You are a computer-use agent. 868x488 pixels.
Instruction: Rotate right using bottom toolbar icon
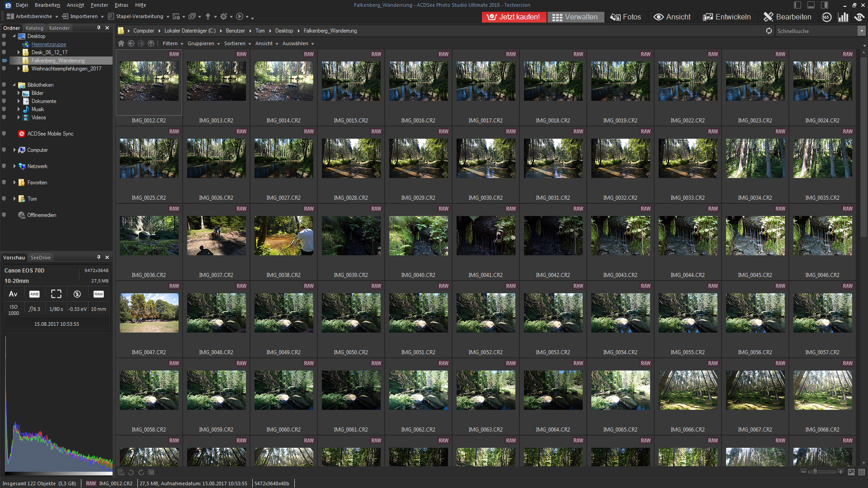(141, 472)
